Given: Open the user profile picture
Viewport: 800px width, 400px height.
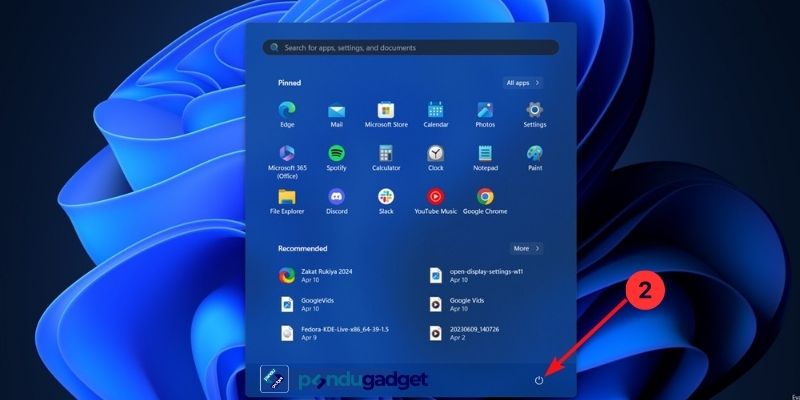Looking at the screenshot, I should point(274,379).
